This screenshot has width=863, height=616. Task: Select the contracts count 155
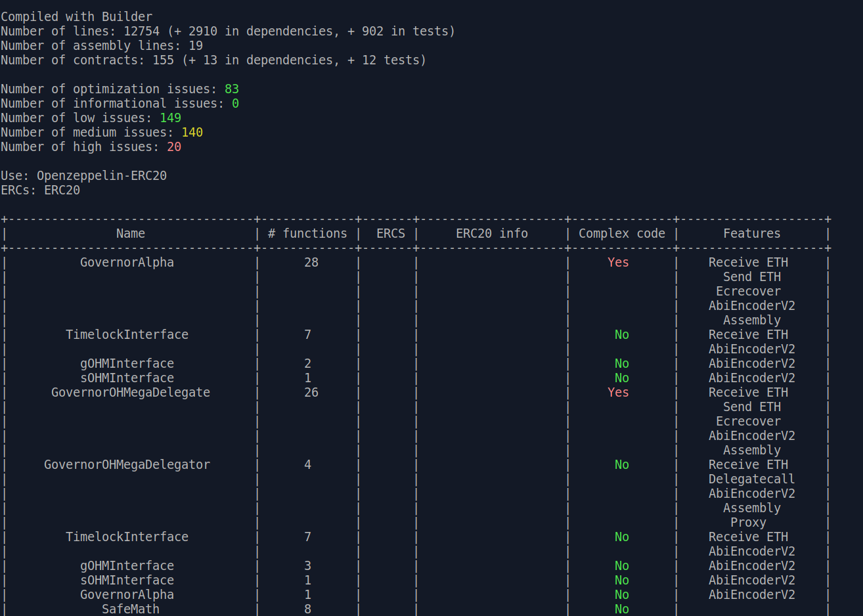(x=163, y=60)
